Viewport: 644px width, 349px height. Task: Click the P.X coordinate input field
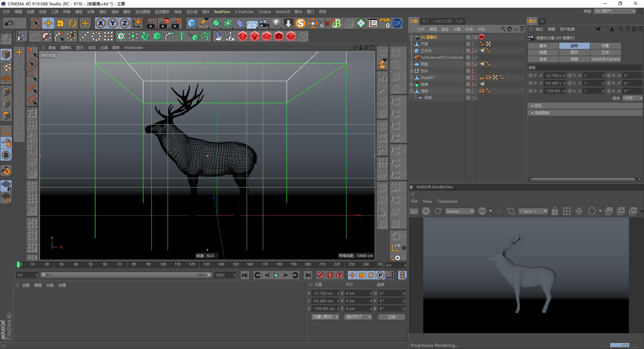(x=553, y=76)
